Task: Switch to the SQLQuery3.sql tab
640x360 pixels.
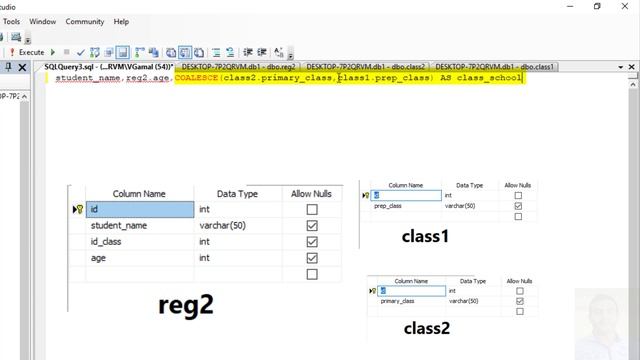Action: click(x=109, y=67)
